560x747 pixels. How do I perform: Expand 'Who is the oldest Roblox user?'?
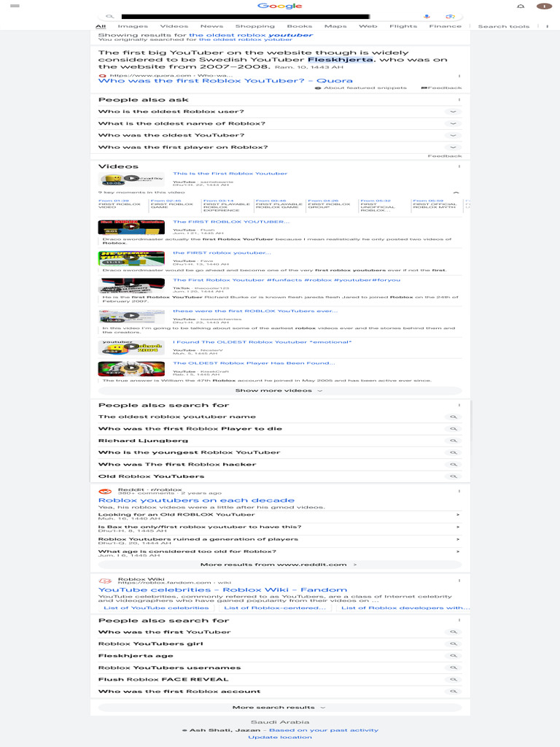coord(279,112)
